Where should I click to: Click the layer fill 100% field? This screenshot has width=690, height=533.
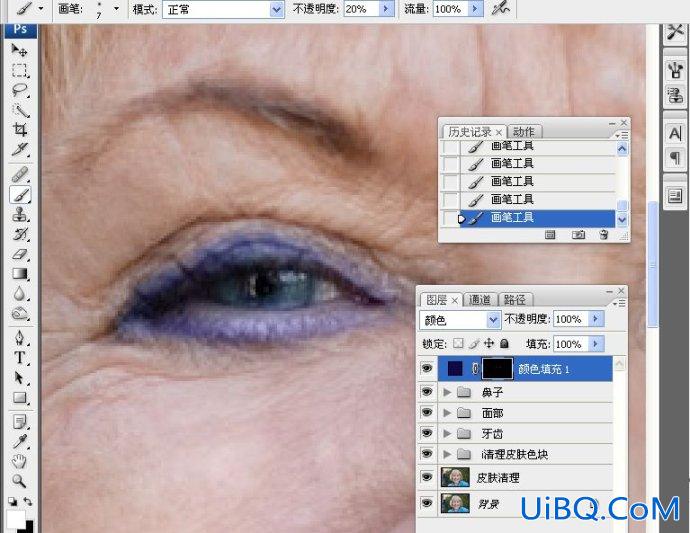point(571,344)
